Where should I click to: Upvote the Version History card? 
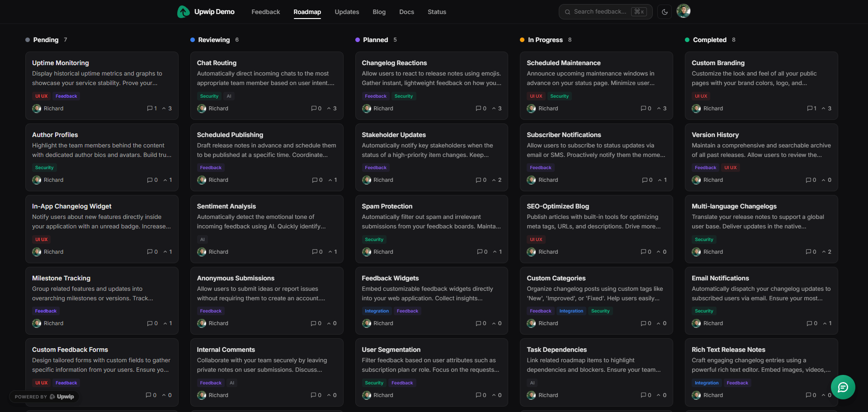[826, 180]
